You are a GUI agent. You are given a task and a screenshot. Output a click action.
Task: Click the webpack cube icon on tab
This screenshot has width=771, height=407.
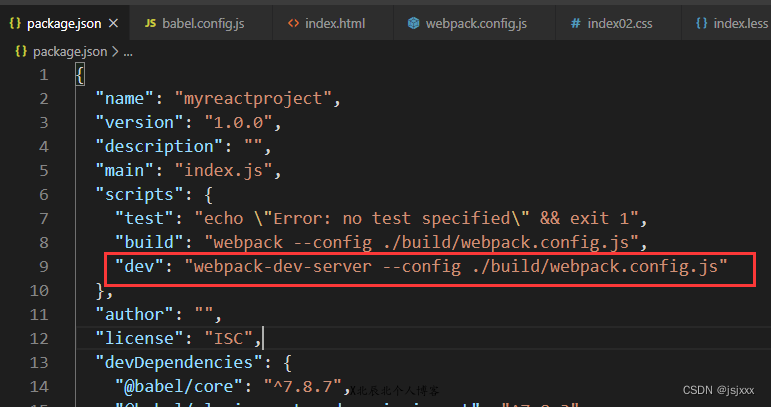click(414, 23)
